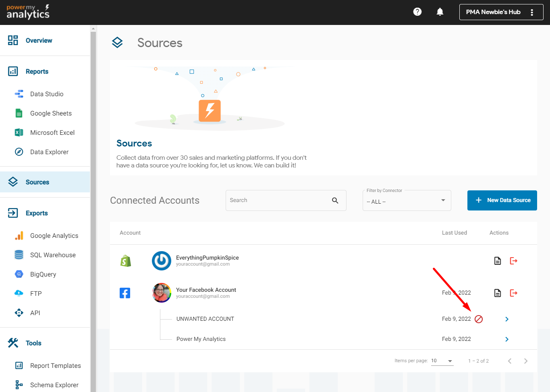Select BigQuery under Exports
The height and width of the screenshot is (392, 550).
[43, 274]
